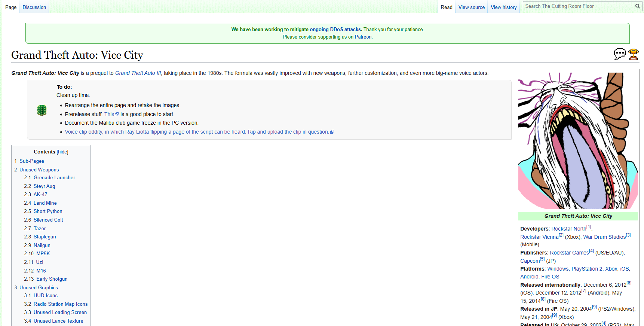Click citation [6] after December 6, 2012
The height and width of the screenshot is (326, 644).
629,283
